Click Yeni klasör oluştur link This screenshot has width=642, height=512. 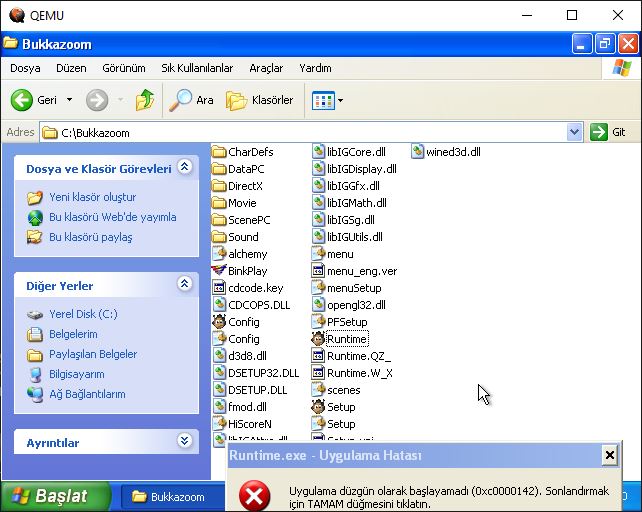[93, 197]
